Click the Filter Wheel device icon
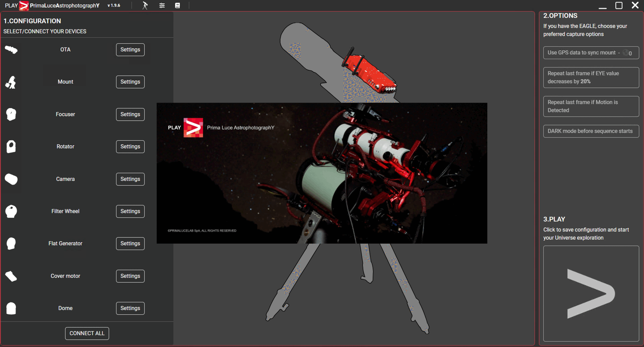The height and width of the screenshot is (347, 644). coord(11,211)
